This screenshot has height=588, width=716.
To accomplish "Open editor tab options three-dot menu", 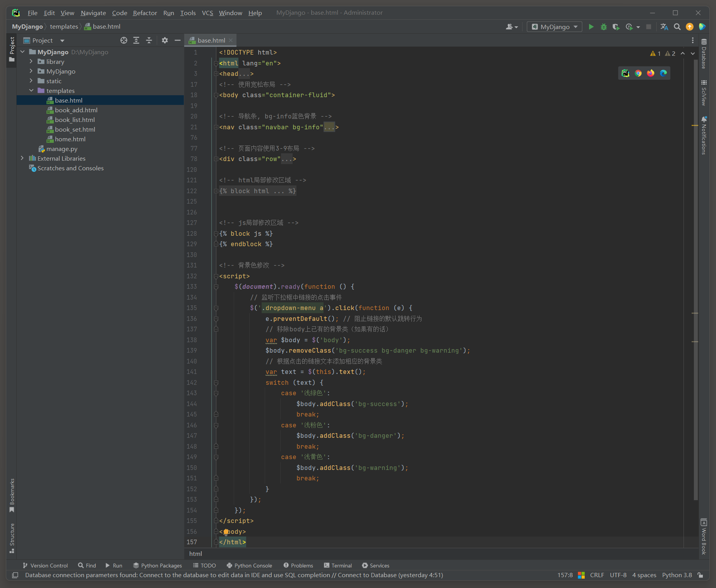I will tap(693, 40).
